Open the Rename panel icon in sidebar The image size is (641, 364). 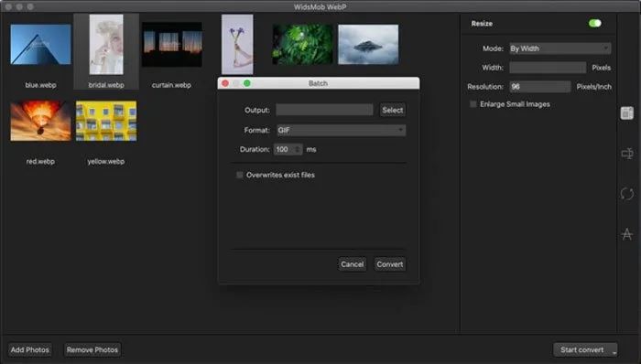point(626,154)
